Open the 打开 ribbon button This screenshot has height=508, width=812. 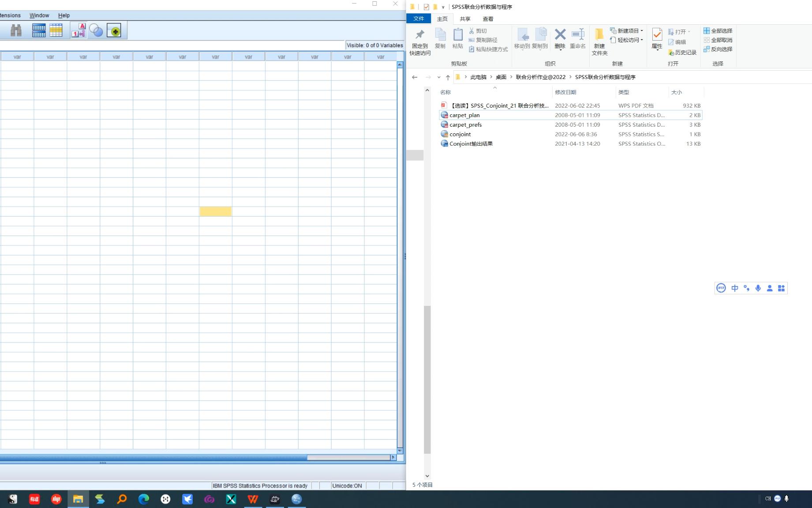(x=679, y=32)
